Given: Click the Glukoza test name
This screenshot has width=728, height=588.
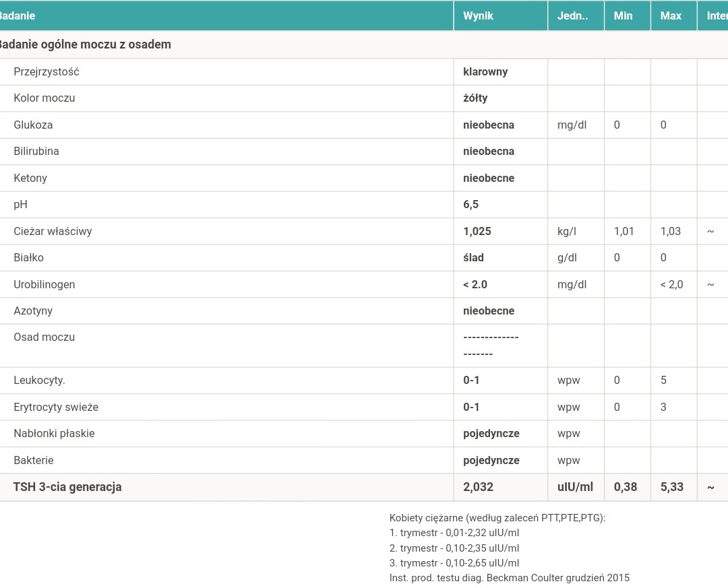Looking at the screenshot, I should (x=33, y=125).
